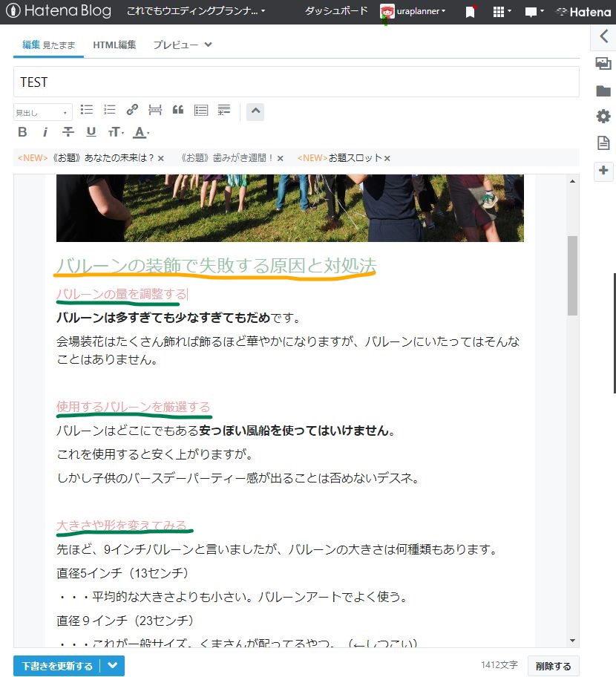
Task: Toggle bold formatting
Action: pos(22,131)
